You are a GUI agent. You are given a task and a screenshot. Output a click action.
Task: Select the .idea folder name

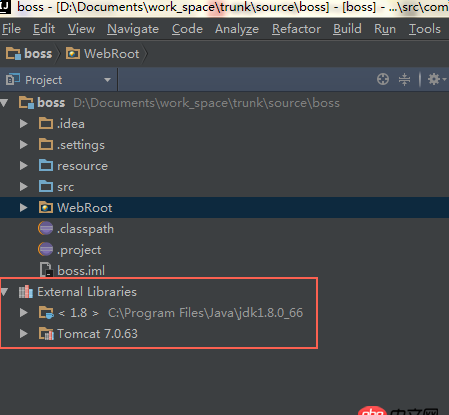[x=71, y=124]
